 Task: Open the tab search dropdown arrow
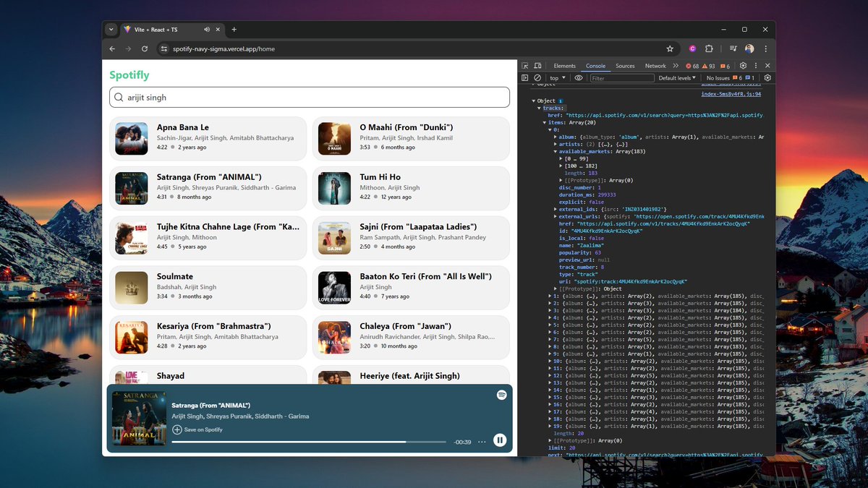coord(111,30)
